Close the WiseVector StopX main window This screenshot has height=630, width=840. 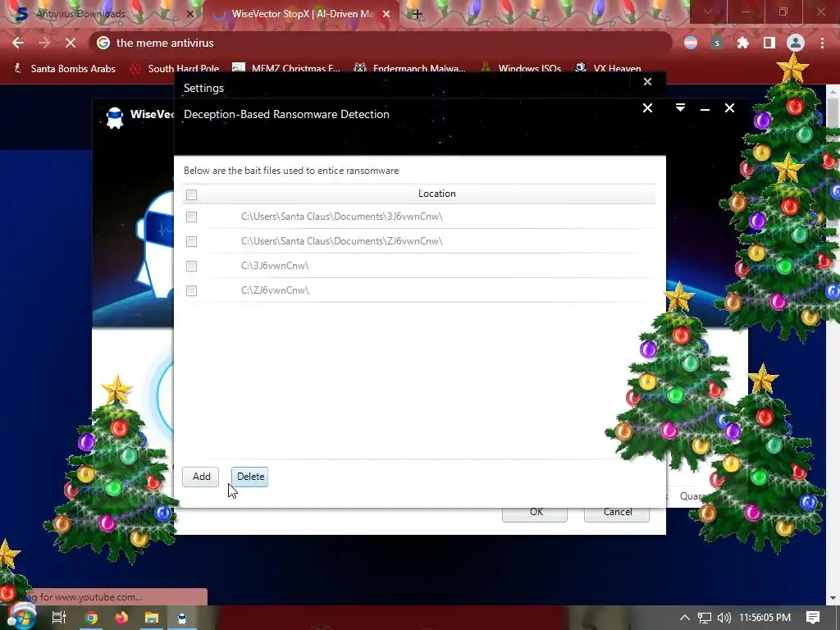(729, 108)
